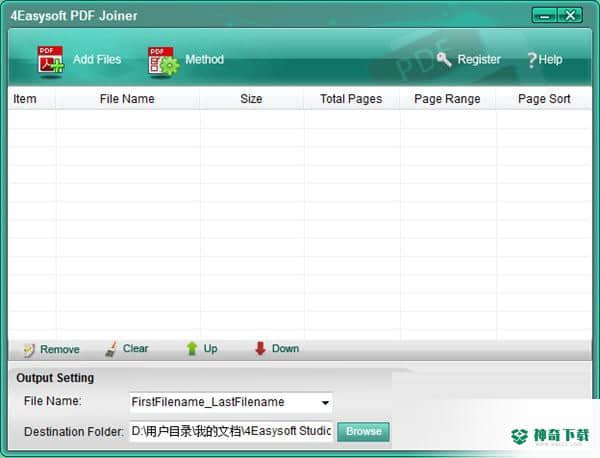Screen dimensions: 600x458
Task: Sort by the File Name column header
Action: pos(127,99)
